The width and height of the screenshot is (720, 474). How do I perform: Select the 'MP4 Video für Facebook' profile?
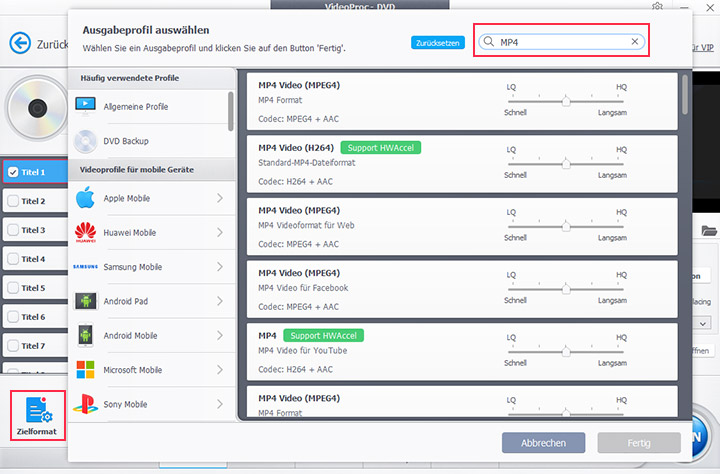[x=462, y=289]
